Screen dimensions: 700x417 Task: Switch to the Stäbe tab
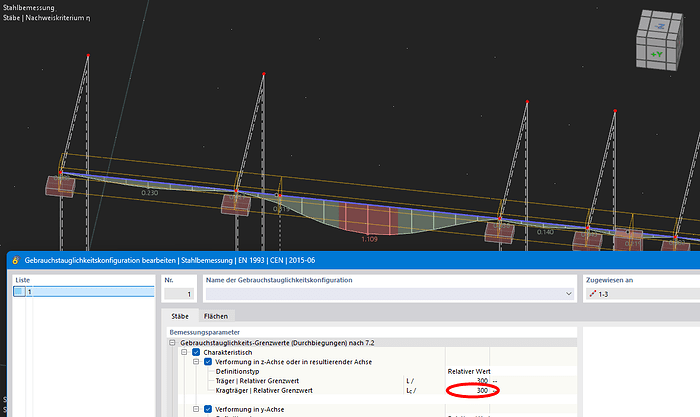point(181,316)
